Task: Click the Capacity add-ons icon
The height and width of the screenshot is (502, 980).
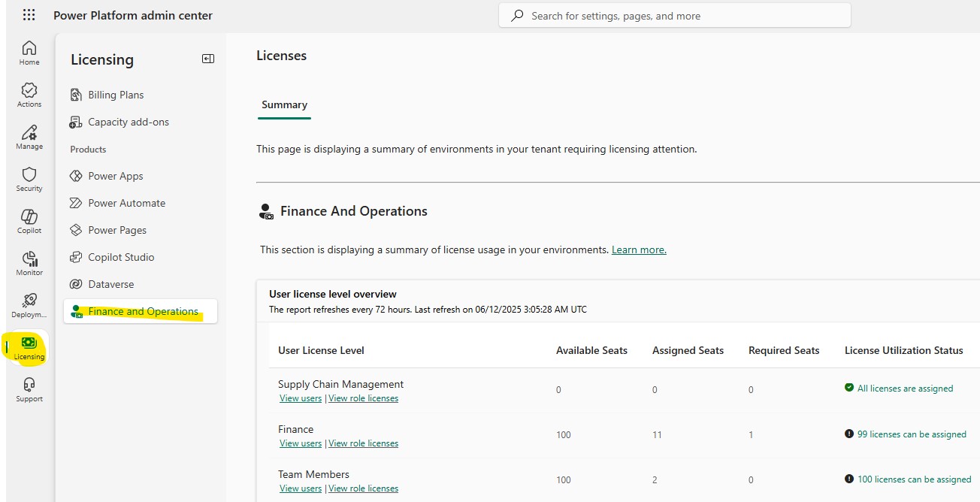Action: [75, 122]
